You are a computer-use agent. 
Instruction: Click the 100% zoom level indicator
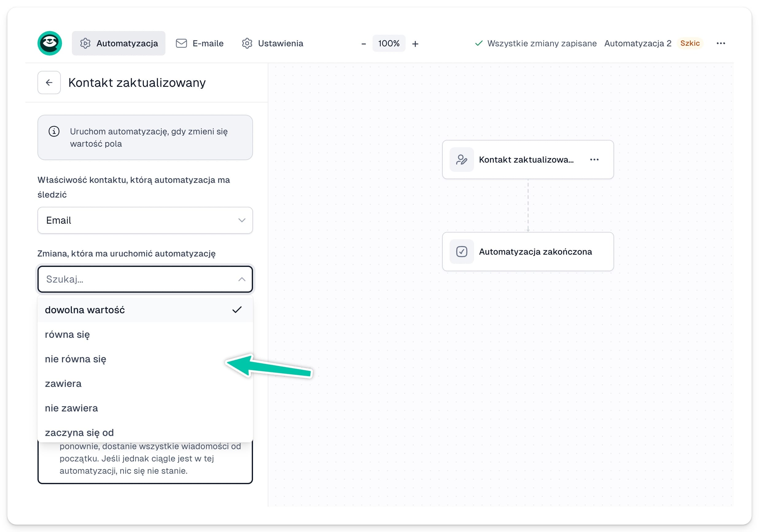tap(389, 43)
